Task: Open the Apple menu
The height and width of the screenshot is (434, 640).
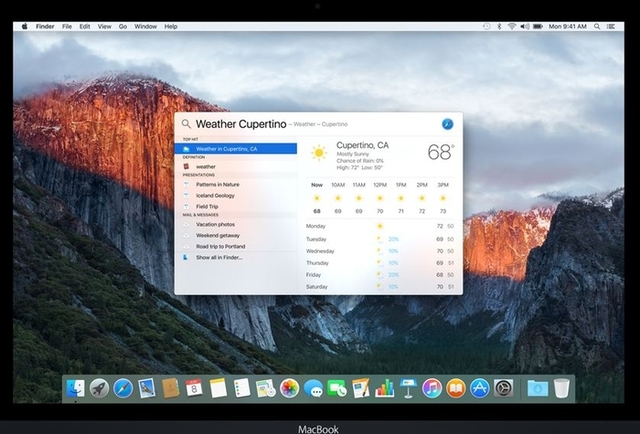Action: click(x=25, y=27)
